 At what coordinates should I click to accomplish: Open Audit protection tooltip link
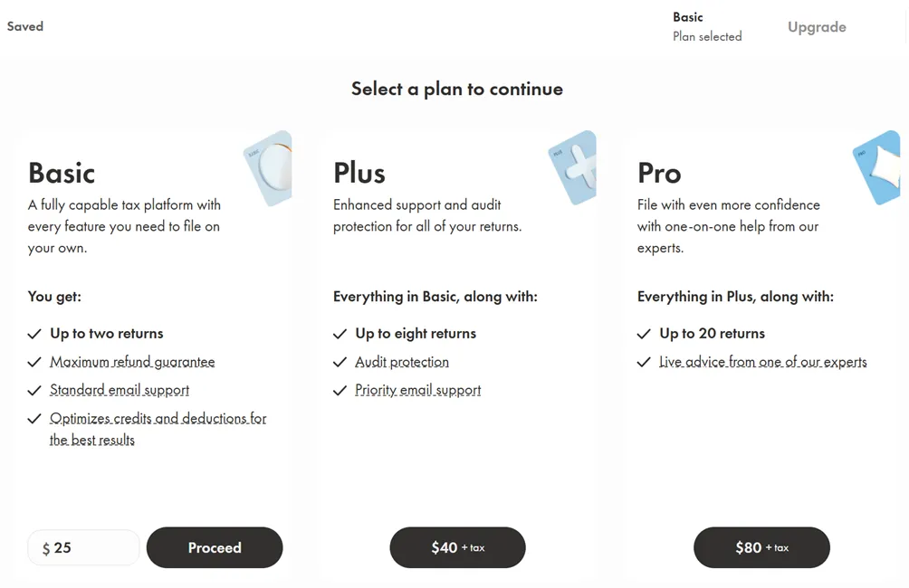pyautogui.click(x=402, y=362)
